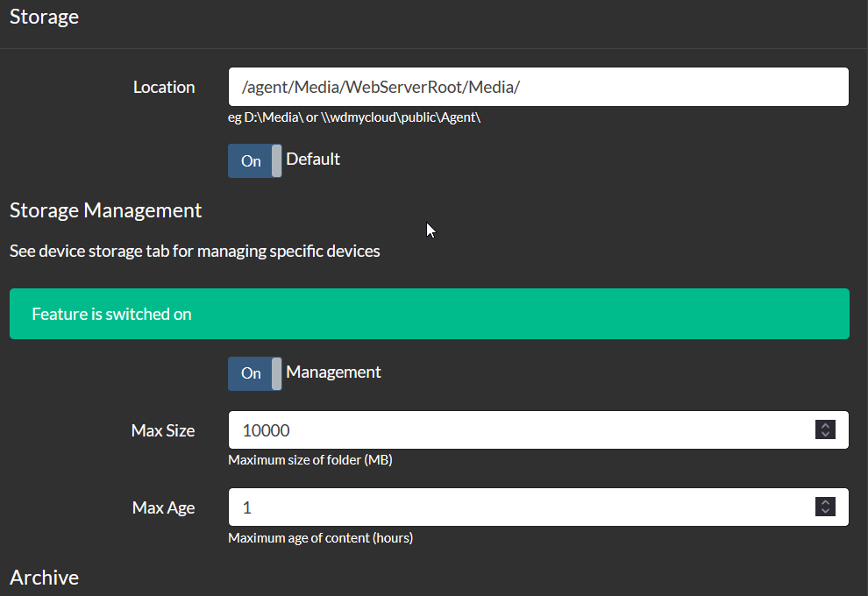The width and height of the screenshot is (868, 596).
Task: Decrease Max Size using down arrow
Action: (825, 435)
